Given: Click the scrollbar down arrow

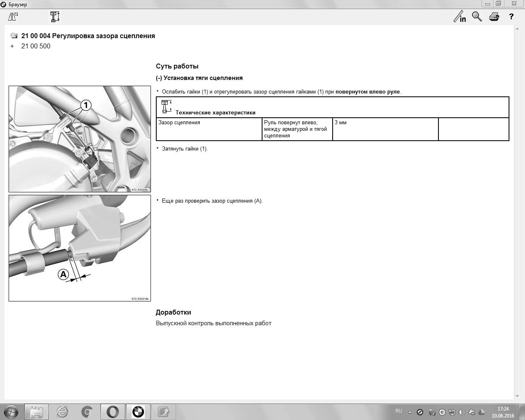Looking at the screenshot, I should (x=517, y=396).
